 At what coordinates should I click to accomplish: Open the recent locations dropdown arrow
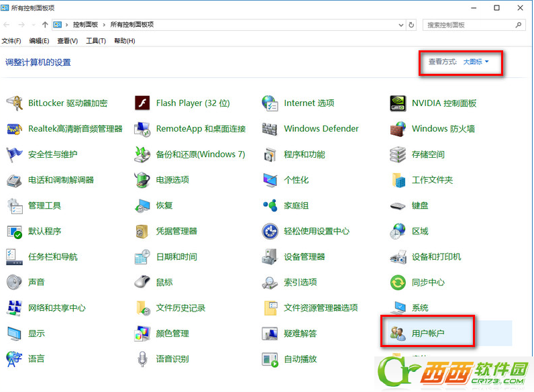tap(34, 25)
